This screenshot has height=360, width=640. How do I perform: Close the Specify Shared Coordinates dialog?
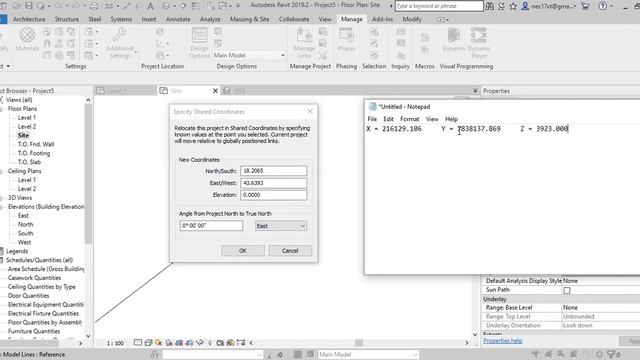pos(310,111)
